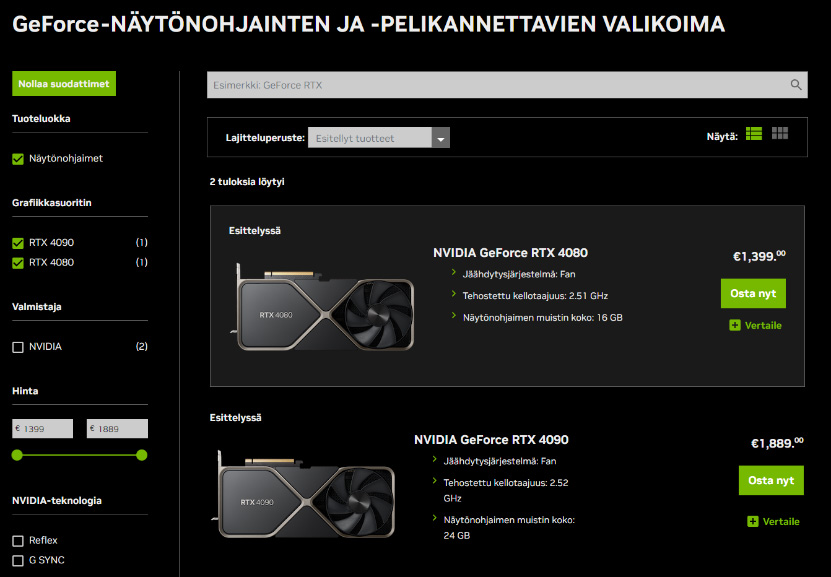Click the price range slider track
831x577 pixels.
[x=79, y=455]
